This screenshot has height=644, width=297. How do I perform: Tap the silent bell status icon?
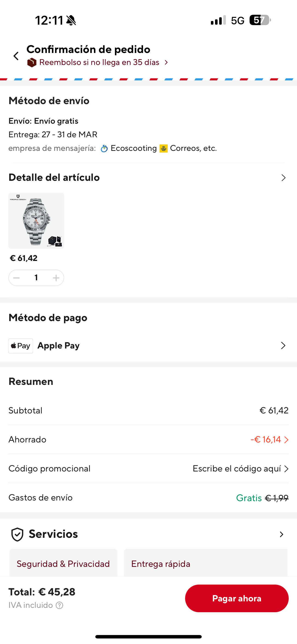pyautogui.click(x=71, y=20)
